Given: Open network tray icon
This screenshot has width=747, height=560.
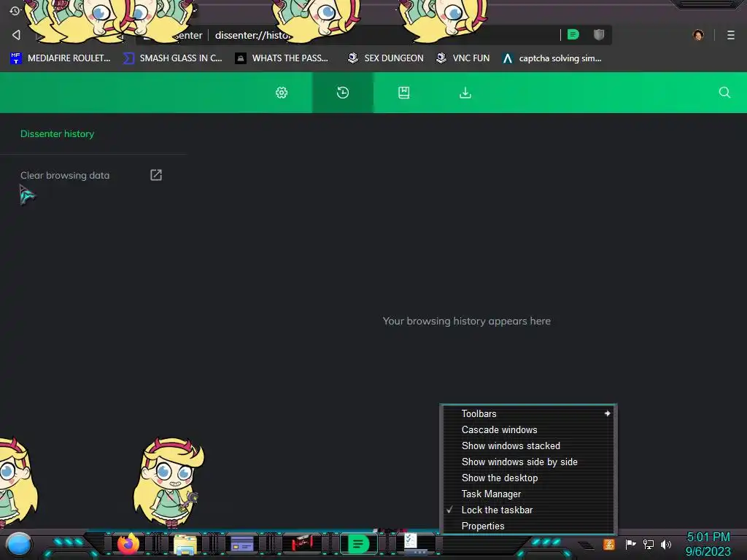Looking at the screenshot, I should 649,544.
